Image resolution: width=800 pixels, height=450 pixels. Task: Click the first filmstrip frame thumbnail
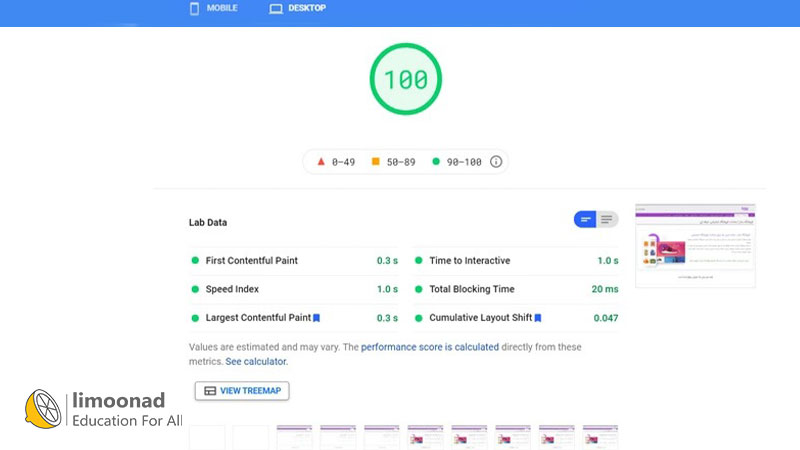(207, 437)
